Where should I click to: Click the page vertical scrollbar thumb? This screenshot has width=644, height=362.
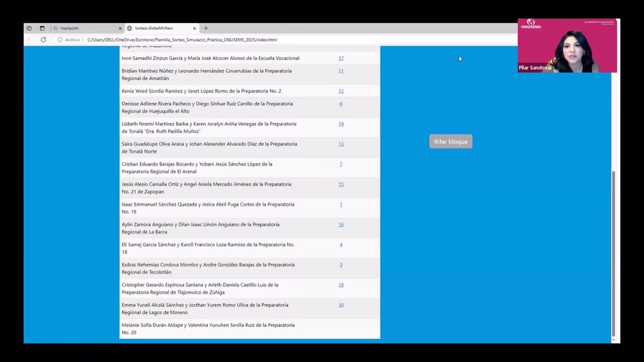[x=613, y=251]
